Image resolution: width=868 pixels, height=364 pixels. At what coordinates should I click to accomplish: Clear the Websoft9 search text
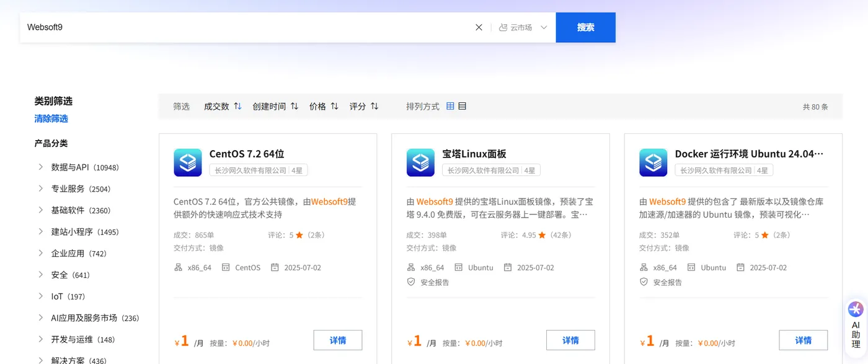[x=479, y=27]
